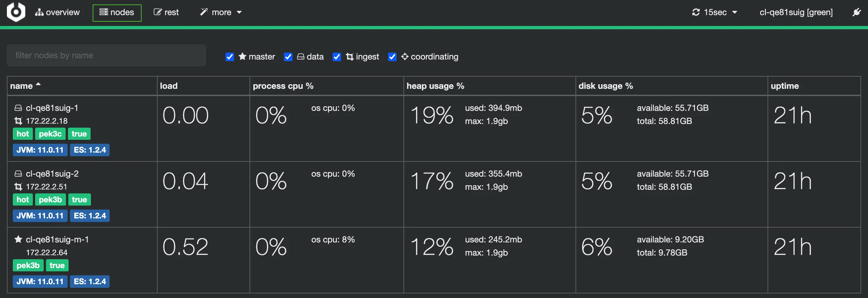Click the ingest icon beside 172.22.2.18
The width and height of the screenshot is (868, 298).
[x=18, y=121]
